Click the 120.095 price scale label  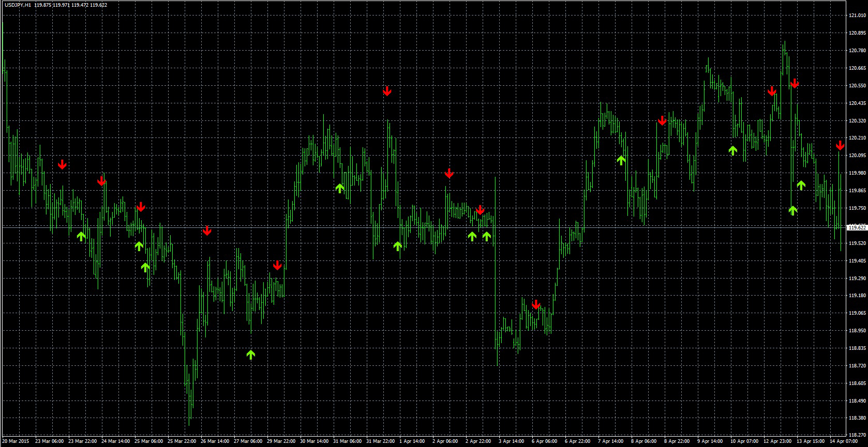click(857, 156)
